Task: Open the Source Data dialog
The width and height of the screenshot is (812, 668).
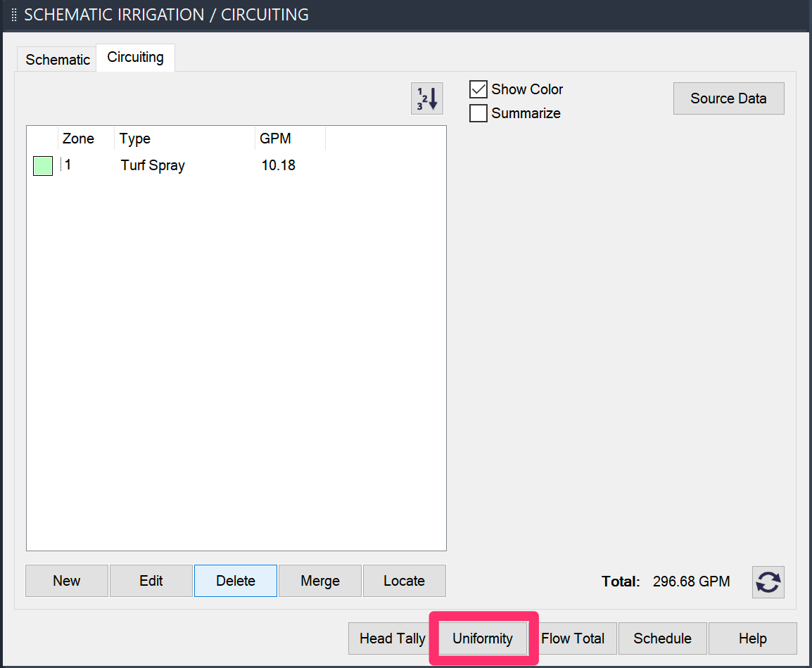Action: (728, 98)
